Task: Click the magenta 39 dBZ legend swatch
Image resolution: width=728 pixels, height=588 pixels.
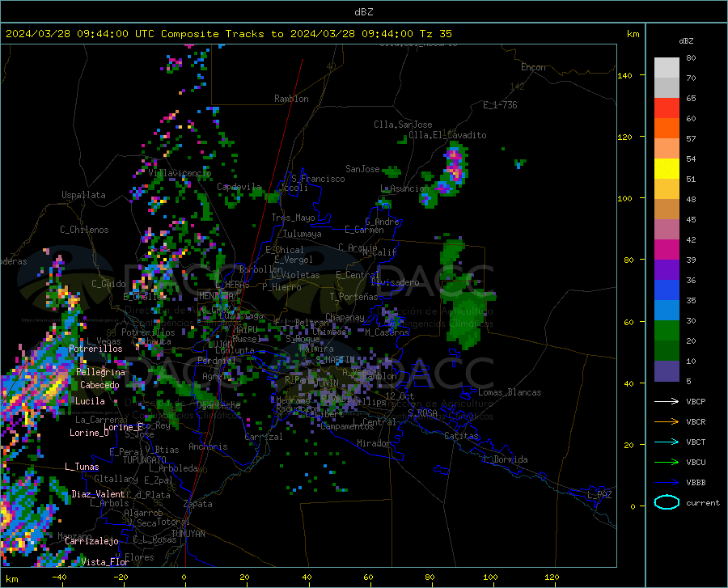Action: (667, 250)
